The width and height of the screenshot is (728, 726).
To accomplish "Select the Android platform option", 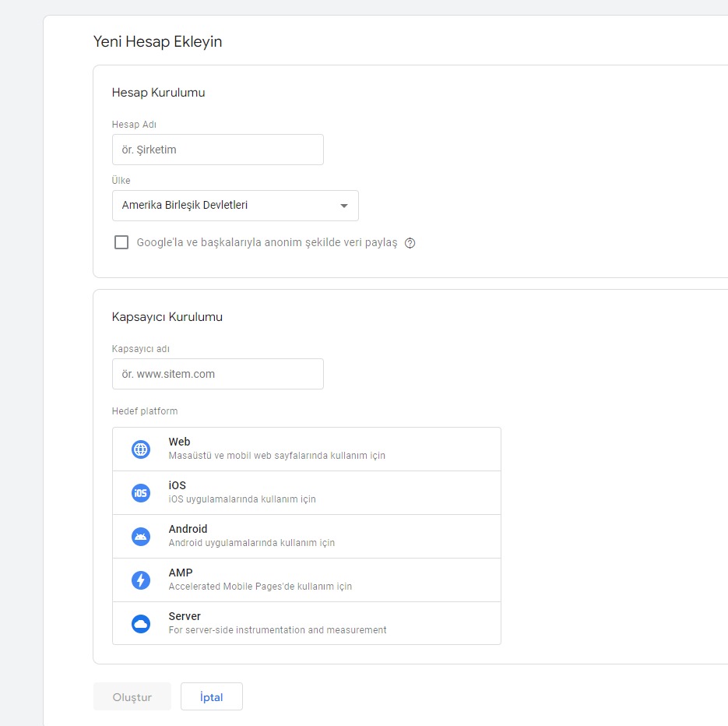I will (307, 537).
